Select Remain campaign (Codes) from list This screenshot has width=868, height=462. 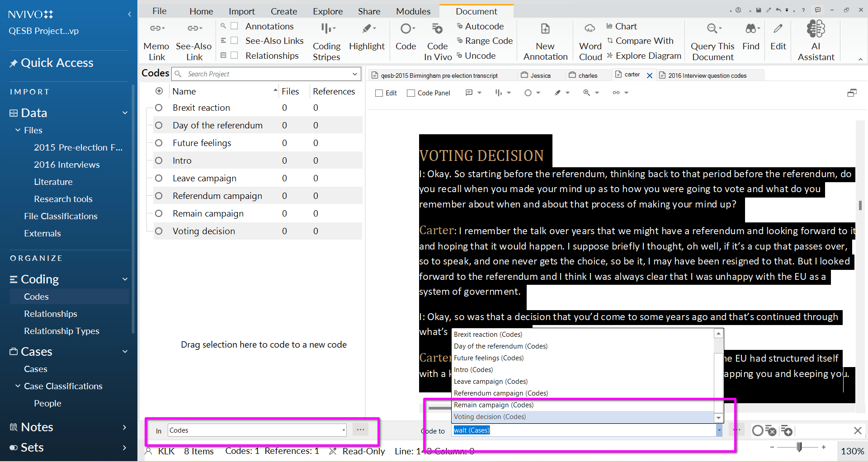coord(494,405)
